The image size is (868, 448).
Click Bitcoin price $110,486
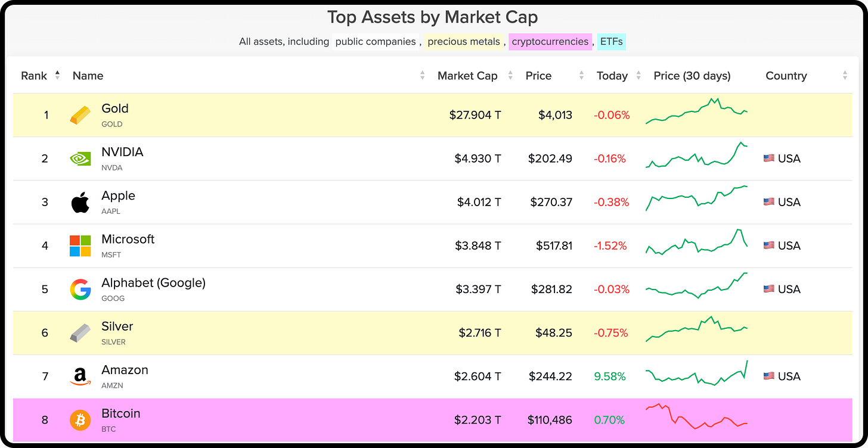(550, 420)
